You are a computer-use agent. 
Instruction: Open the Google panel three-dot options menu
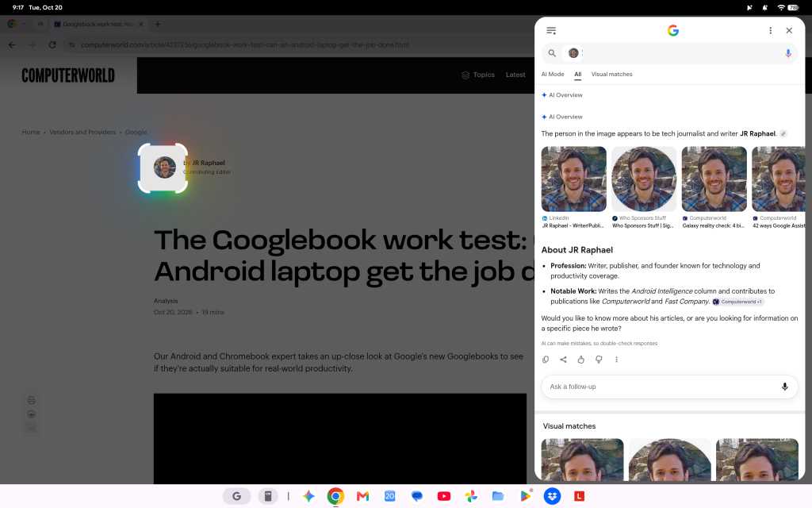tap(771, 31)
